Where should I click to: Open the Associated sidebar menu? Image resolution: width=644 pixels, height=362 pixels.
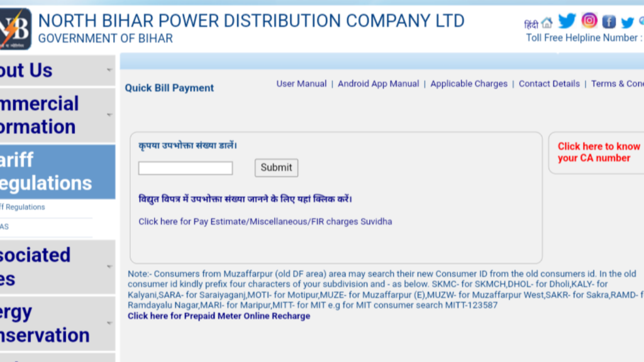[57, 266]
